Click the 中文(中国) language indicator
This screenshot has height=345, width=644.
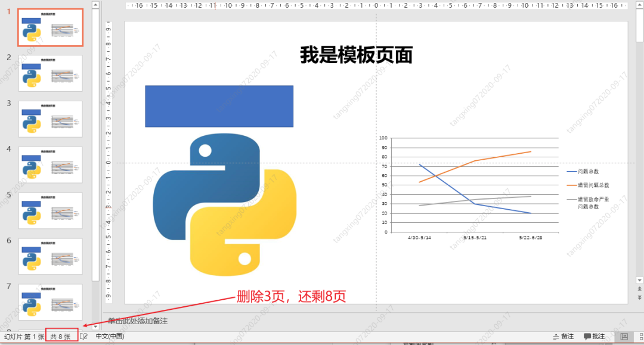(x=110, y=337)
